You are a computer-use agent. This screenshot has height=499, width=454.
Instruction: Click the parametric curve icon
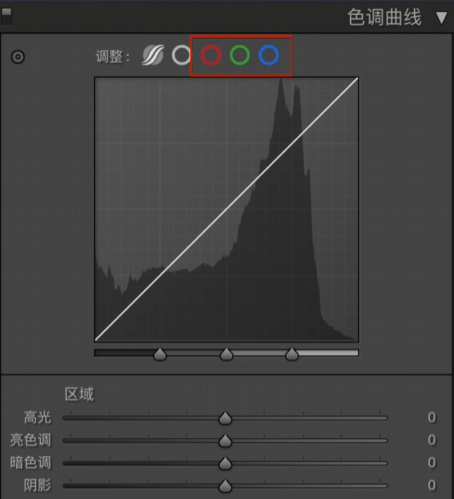(x=153, y=55)
